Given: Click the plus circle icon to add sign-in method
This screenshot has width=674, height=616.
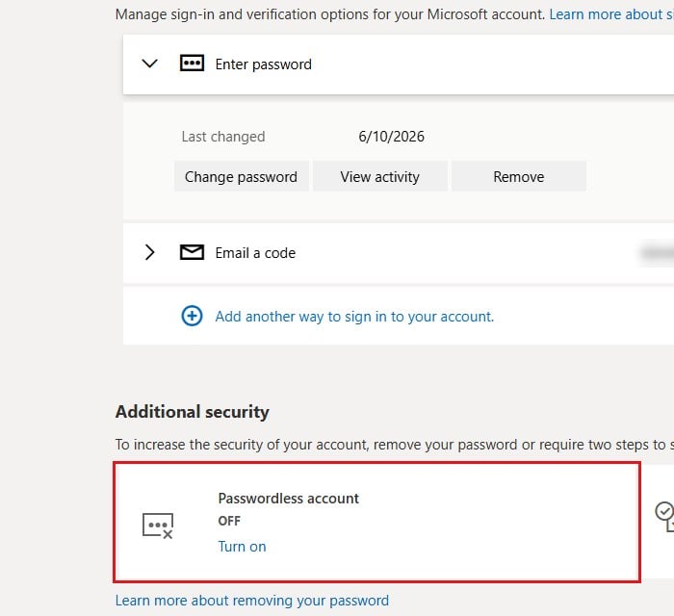Looking at the screenshot, I should point(192,316).
